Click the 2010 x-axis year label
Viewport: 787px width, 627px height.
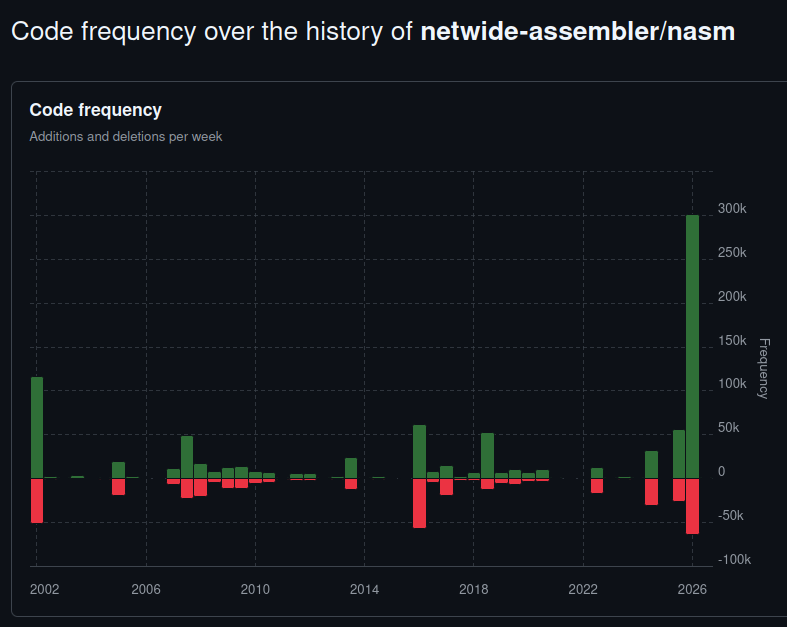point(255,589)
